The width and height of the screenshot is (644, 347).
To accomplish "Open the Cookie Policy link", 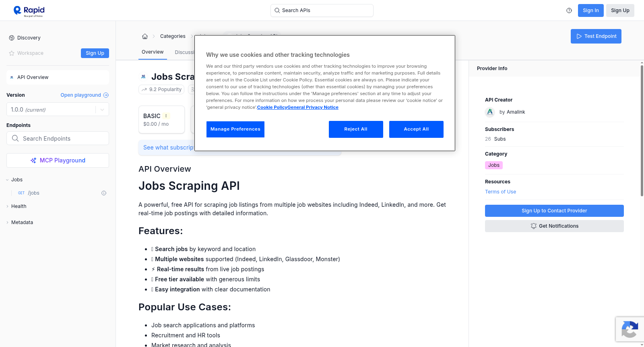I will [272, 108].
